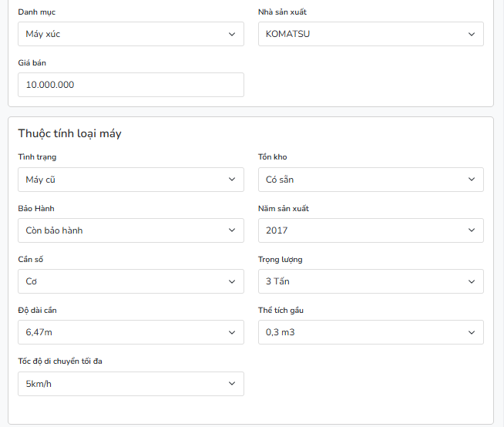Click the chevron arrow in Danh mục dropdown
This screenshot has width=504, height=427.
tap(232, 34)
